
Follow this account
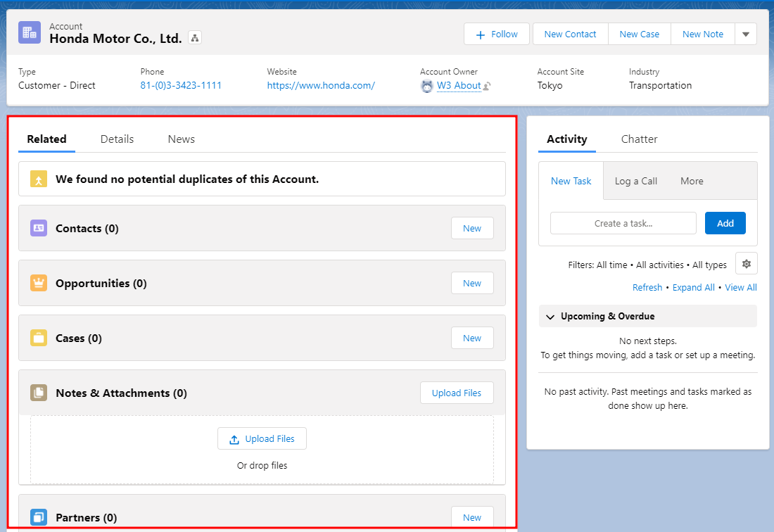coord(497,34)
